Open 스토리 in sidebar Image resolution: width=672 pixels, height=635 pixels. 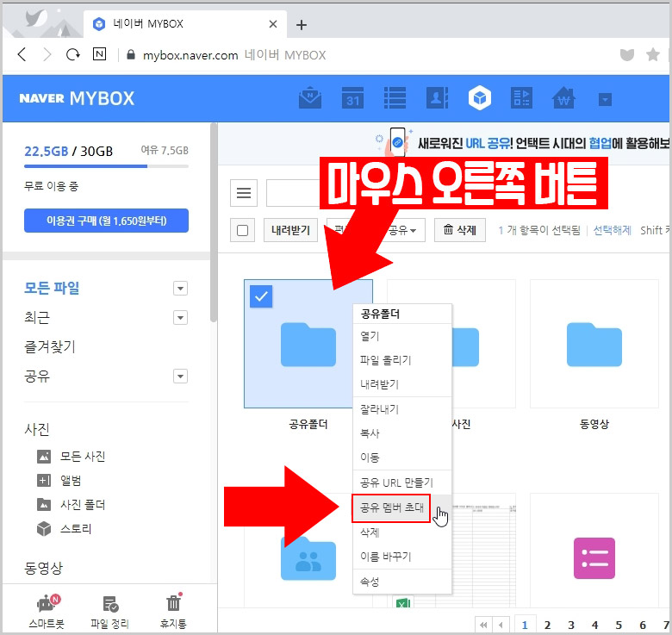pos(65,529)
